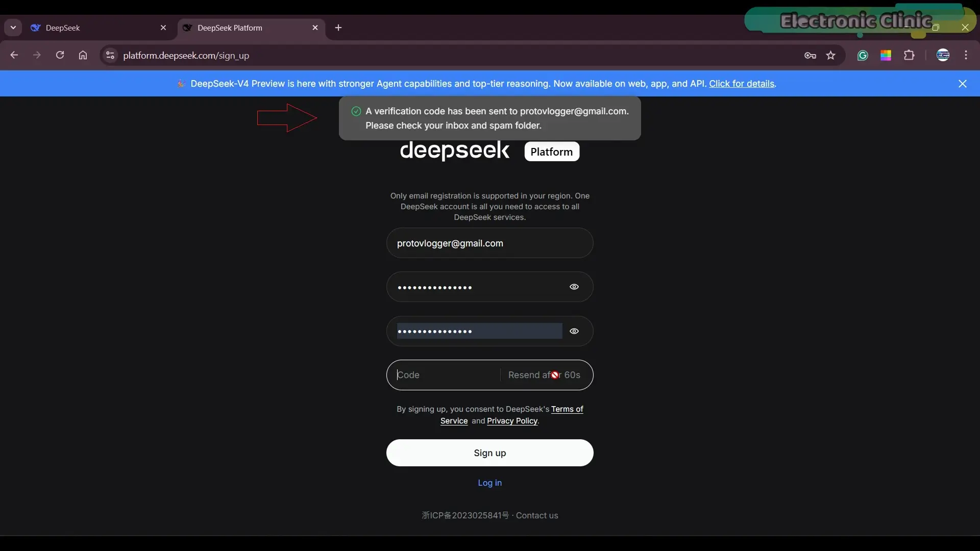Click the first password field
The image size is (980, 551).
click(x=489, y=287)
